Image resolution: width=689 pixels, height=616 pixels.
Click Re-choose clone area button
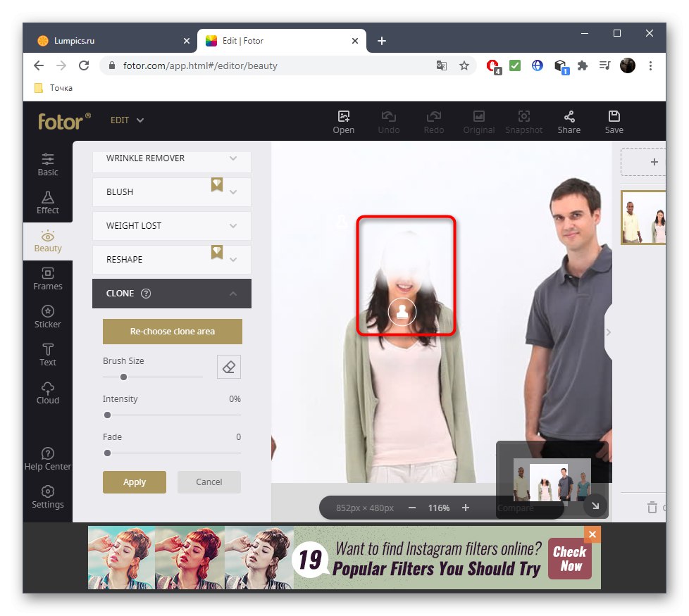172,332
